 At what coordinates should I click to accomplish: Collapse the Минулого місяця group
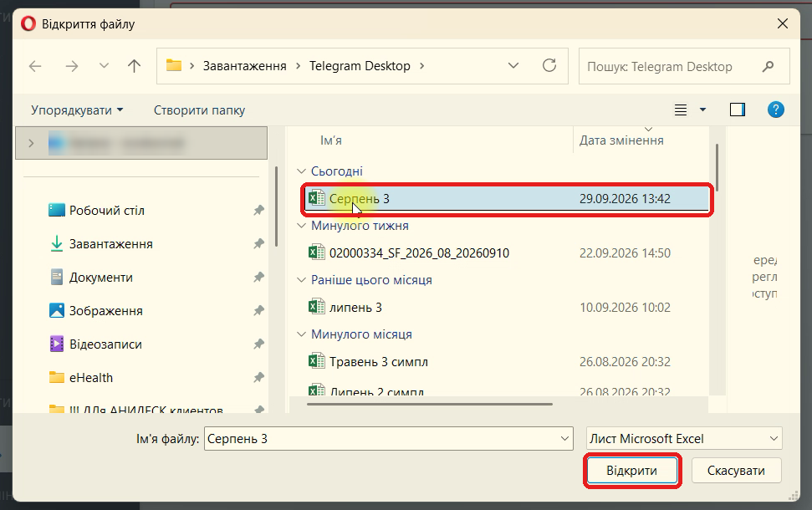(x=301, y=334)
